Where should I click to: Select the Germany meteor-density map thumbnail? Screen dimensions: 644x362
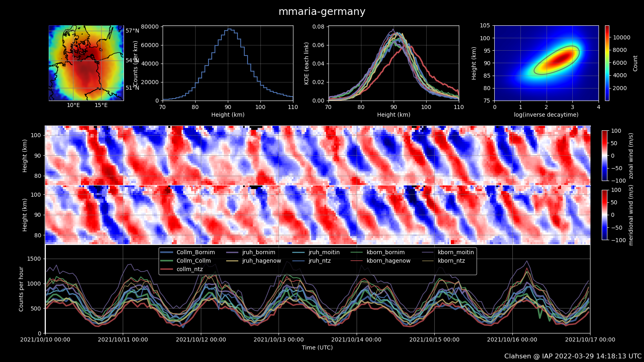(86, 63)
